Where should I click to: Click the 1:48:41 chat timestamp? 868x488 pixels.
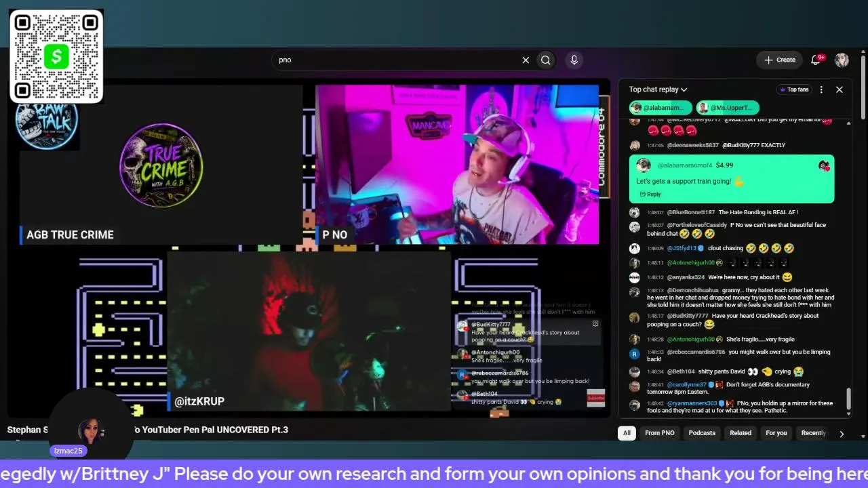click(655, 384)
